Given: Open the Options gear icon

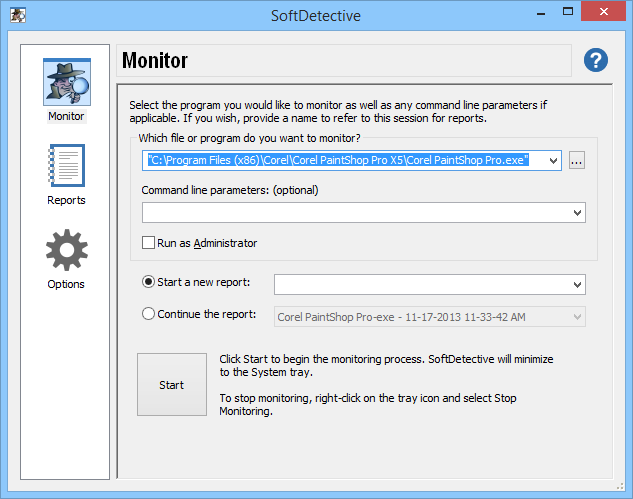Looking at the screenshot, I should [67, 250].
